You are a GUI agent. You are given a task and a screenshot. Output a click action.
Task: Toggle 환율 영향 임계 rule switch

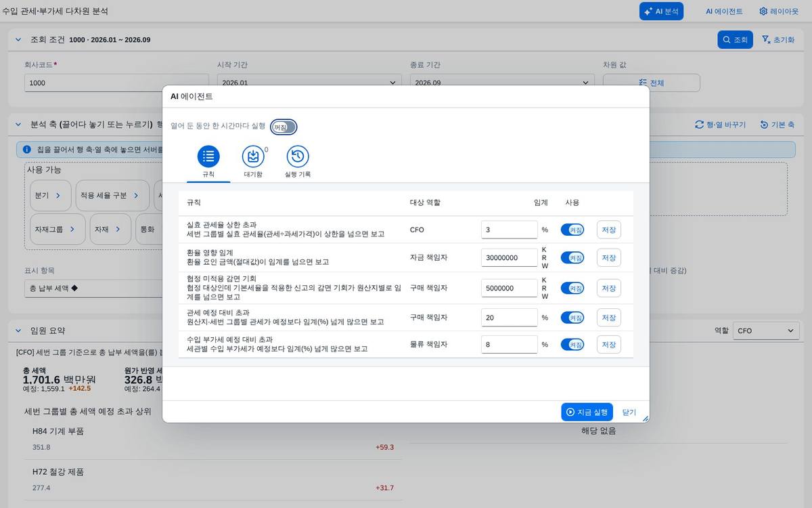tap(572, 257)
